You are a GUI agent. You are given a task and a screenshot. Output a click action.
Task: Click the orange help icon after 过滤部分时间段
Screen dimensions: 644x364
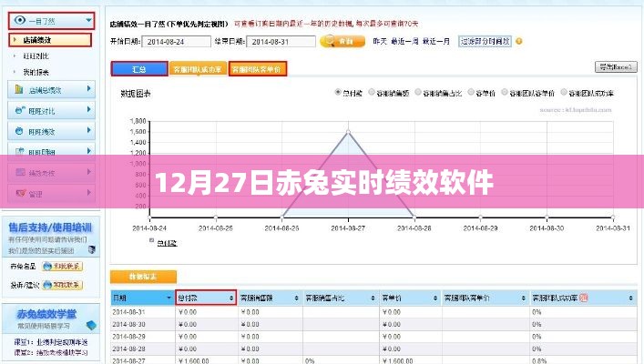[x=518, y=41]
